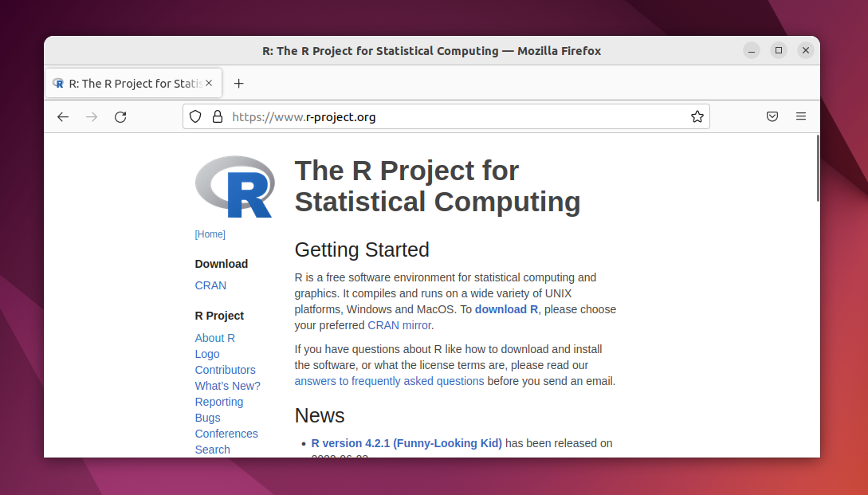Open the About R link
The image size is (868, 495).
point(214,338)
